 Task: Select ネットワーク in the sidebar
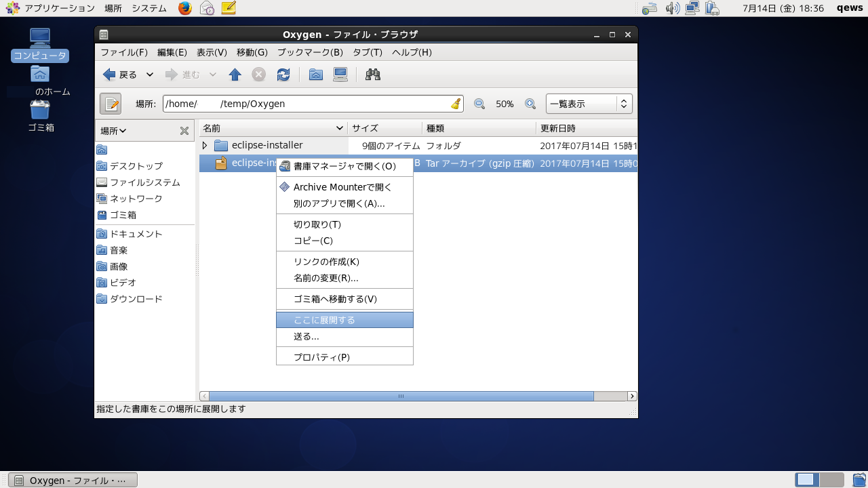coord(130,199)
